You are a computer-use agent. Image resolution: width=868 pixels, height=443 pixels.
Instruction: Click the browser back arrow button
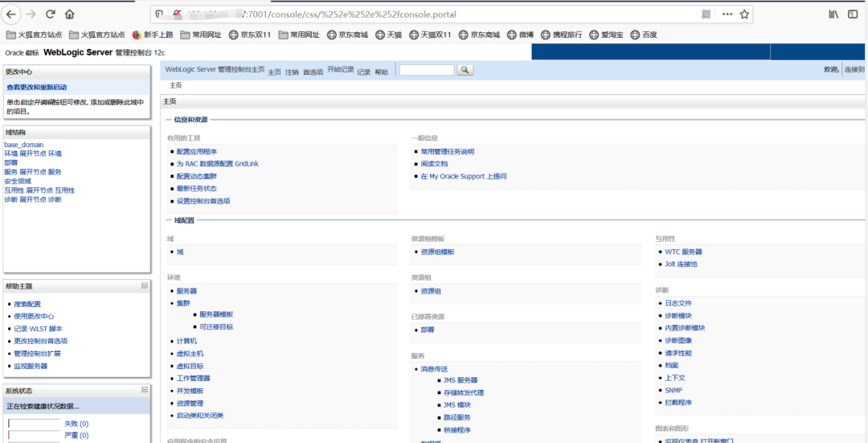(11, 14)
